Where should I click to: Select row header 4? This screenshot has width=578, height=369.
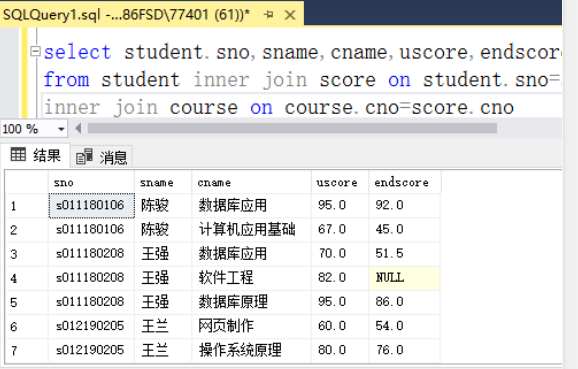(27, 278)
